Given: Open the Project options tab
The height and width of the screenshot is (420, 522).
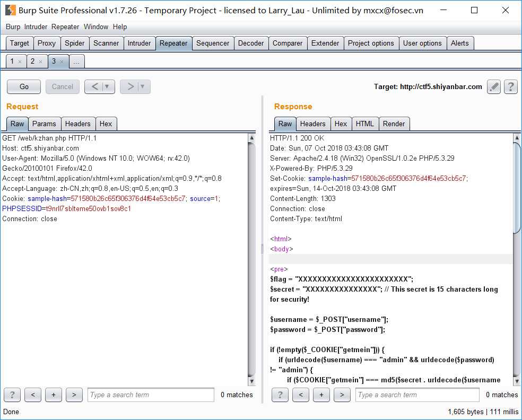Looking at the screenshot, I should pos(371,43).
